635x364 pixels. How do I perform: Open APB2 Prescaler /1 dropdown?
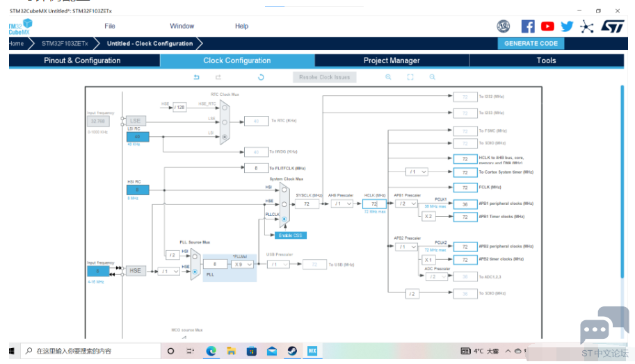click(407, 247)
